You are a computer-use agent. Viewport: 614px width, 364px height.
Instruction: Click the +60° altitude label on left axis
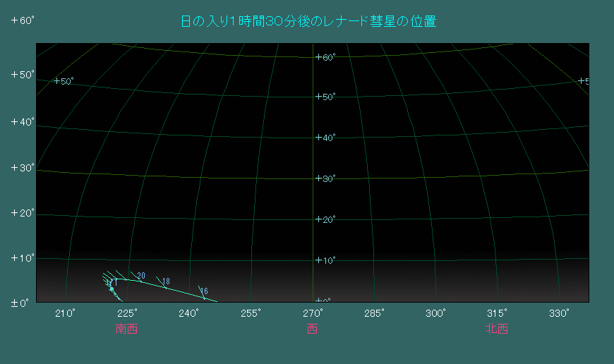(x=23, y=20)
